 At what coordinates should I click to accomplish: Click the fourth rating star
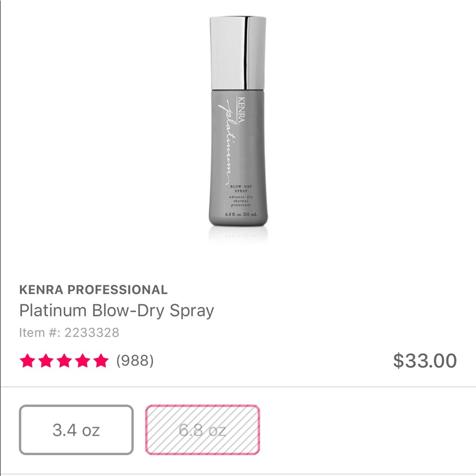pos(83,360)
